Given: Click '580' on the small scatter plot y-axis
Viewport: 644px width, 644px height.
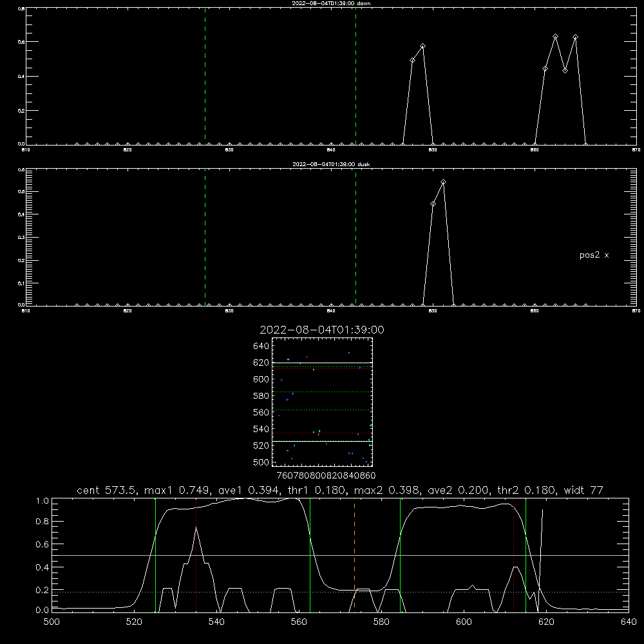Looking at the screenshot, I should pos(261,395).
